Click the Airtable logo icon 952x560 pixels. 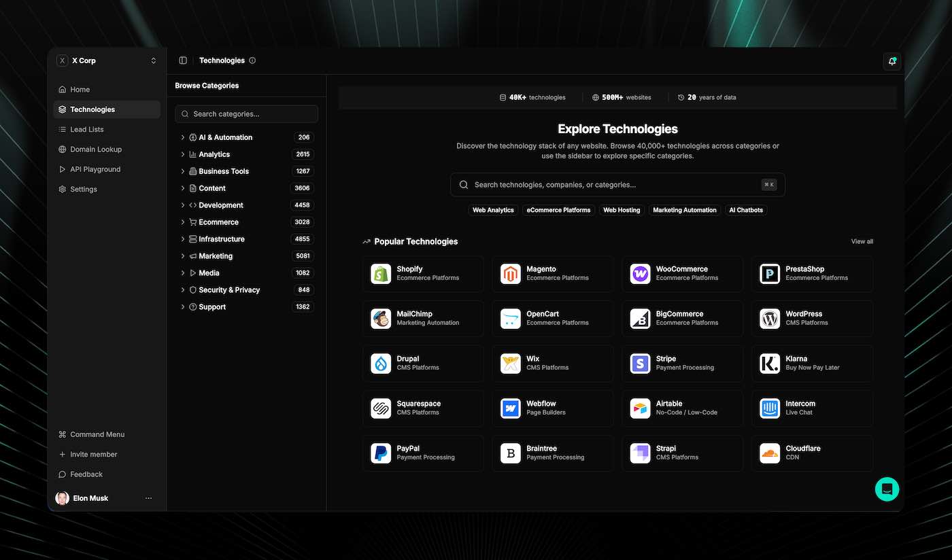(x=640, y=408)
